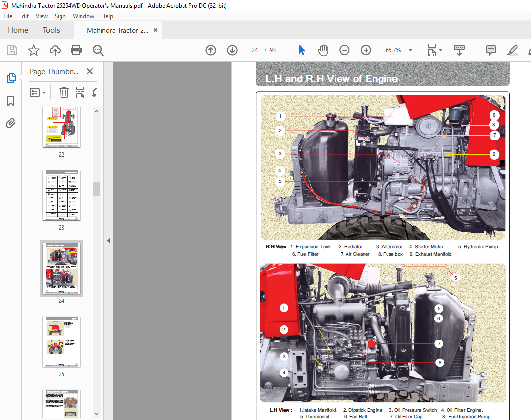Open the Help menu
The image size is (531, 420).
[x=107, y=16]
